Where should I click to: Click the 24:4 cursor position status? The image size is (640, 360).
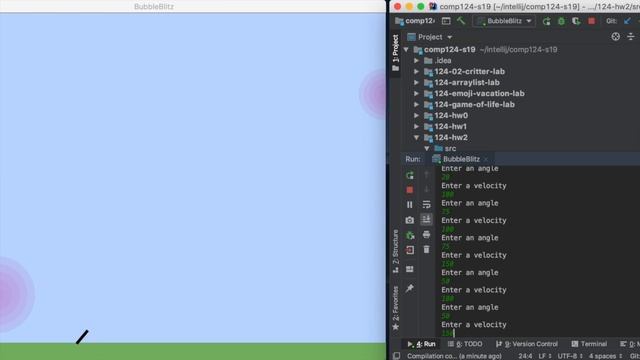(x=525, y=356)
